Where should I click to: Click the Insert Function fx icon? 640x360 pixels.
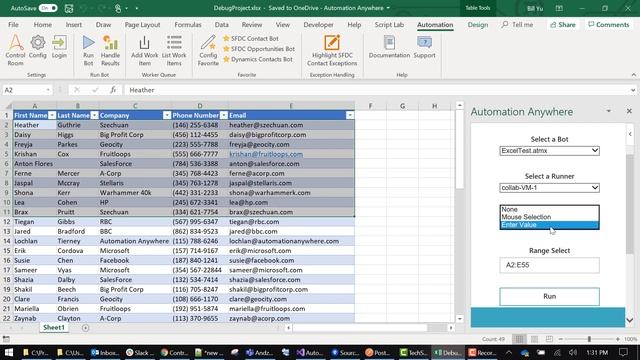113,90
